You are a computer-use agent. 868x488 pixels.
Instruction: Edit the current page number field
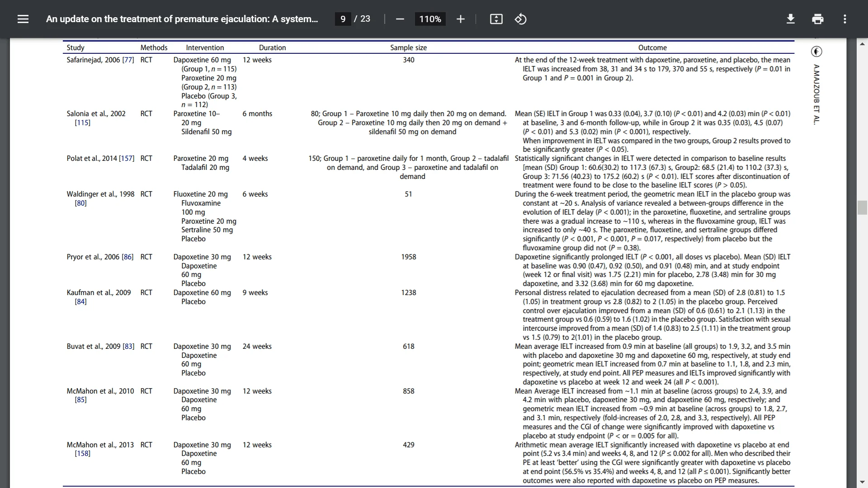coord(343,19)
